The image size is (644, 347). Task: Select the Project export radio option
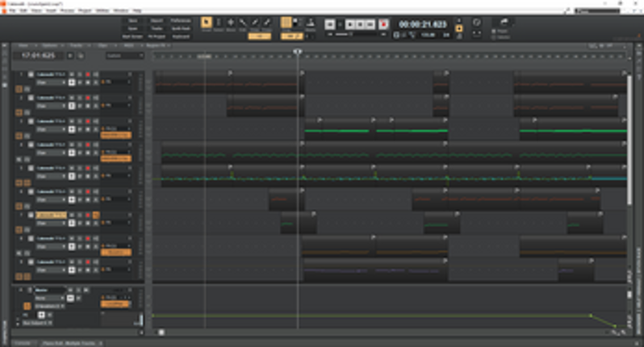pyautogui.click(x=494, y=31)
